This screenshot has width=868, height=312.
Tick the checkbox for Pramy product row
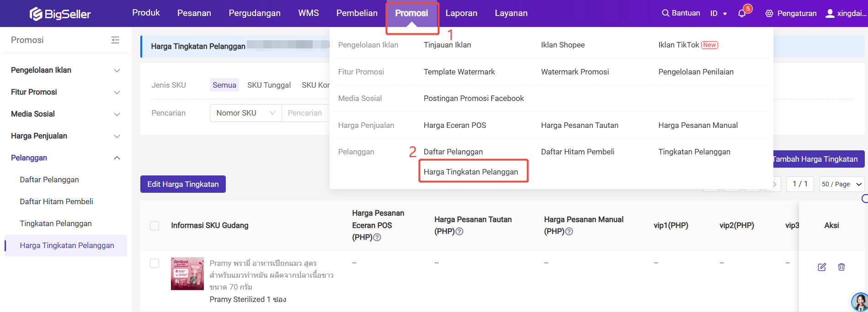(x=154, y=264)
